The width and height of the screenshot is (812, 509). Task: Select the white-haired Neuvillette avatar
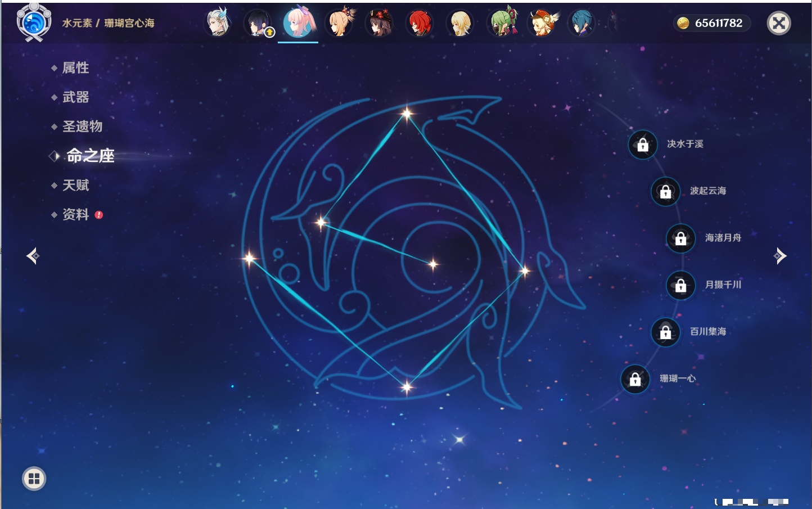[218, 23]
